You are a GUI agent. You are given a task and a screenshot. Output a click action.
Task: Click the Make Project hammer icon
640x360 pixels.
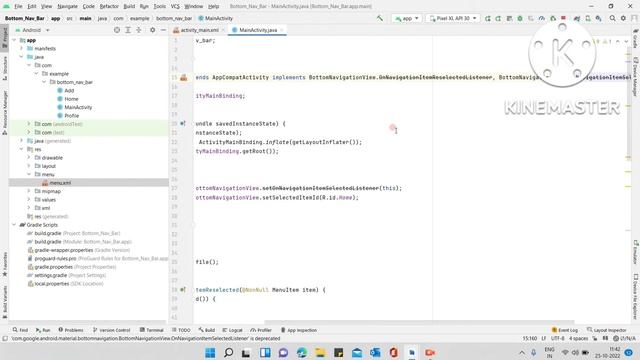pos(380,18)
